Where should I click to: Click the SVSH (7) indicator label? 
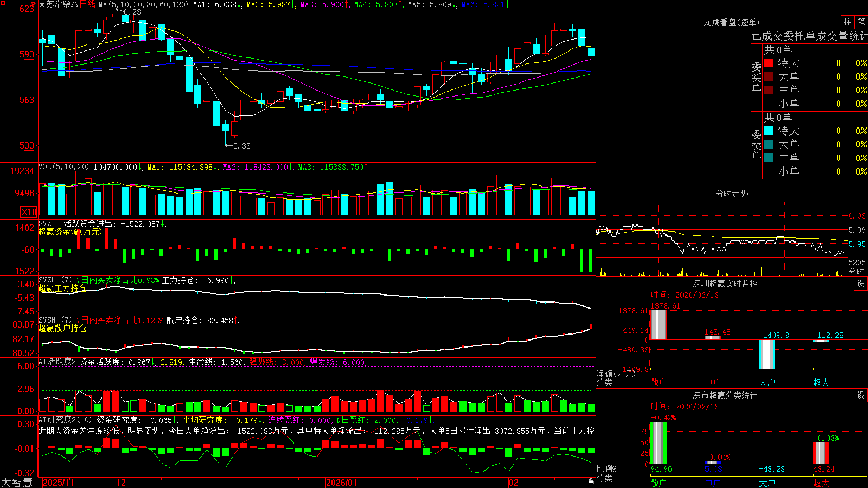[55, 320]
